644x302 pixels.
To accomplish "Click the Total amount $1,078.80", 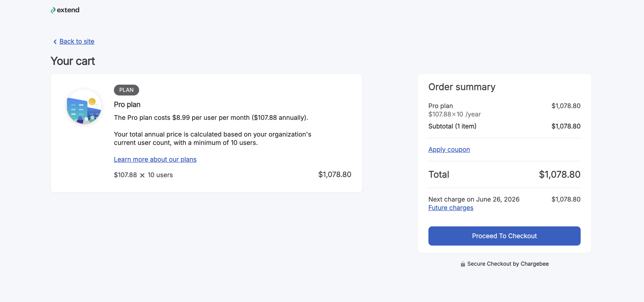I will pos(559,174).
